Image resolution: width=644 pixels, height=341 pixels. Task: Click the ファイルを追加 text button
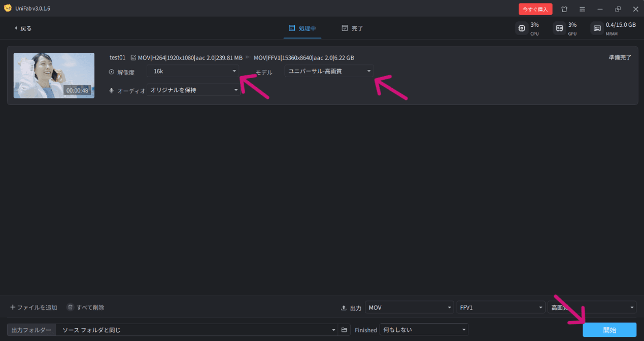tap(37, 308)
